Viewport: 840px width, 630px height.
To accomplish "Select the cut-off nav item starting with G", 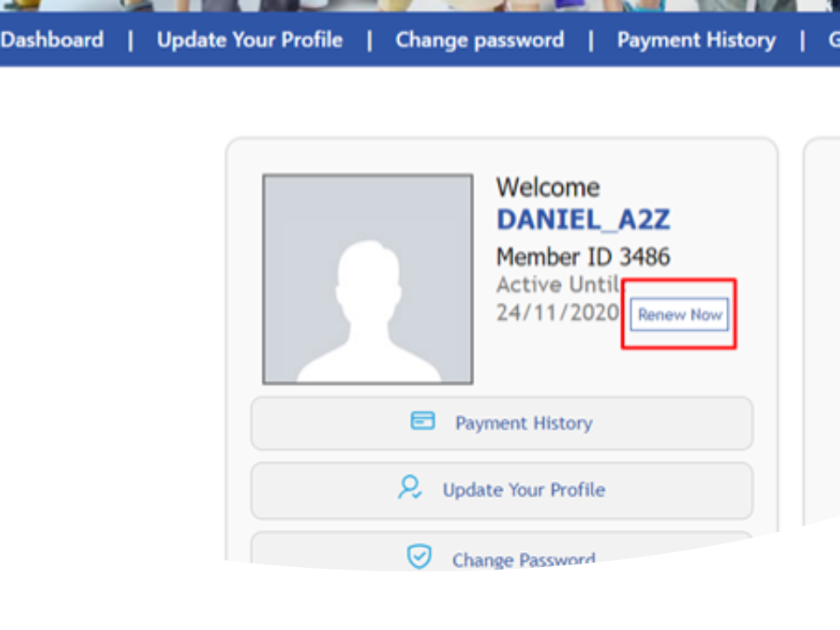I will 834,40.
